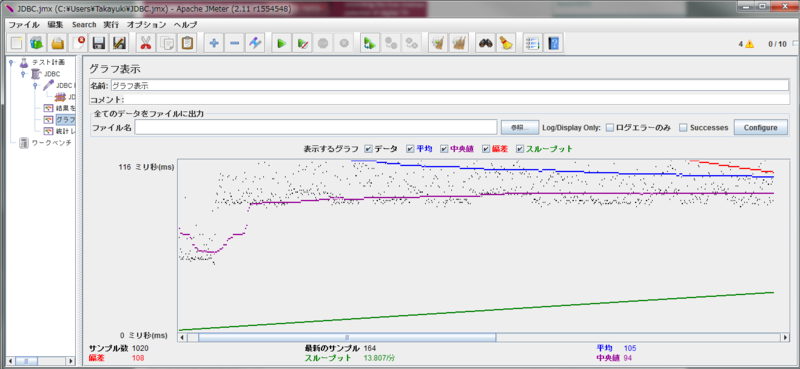
Task: Click the Open file folder icon
Action: pyautogui.click(x=58, y=43)
